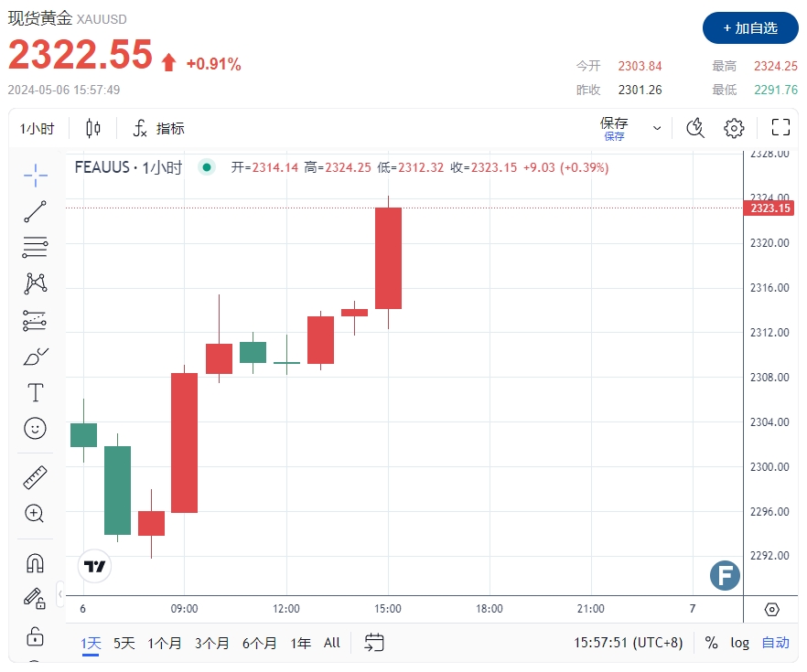Switch to the 1年 range tab

[299, 643]
